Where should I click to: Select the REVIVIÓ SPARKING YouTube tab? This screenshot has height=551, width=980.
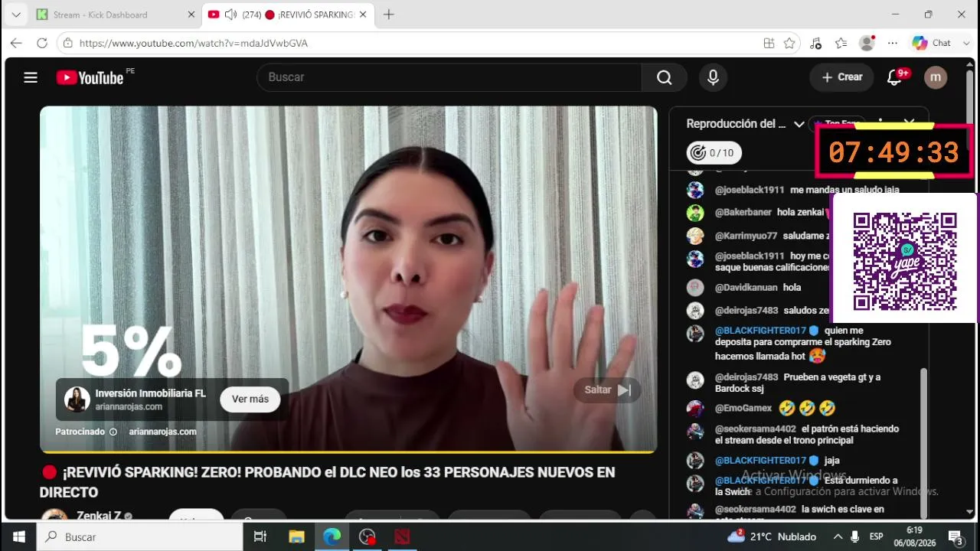pyautogui.click(x=288, y=15)
